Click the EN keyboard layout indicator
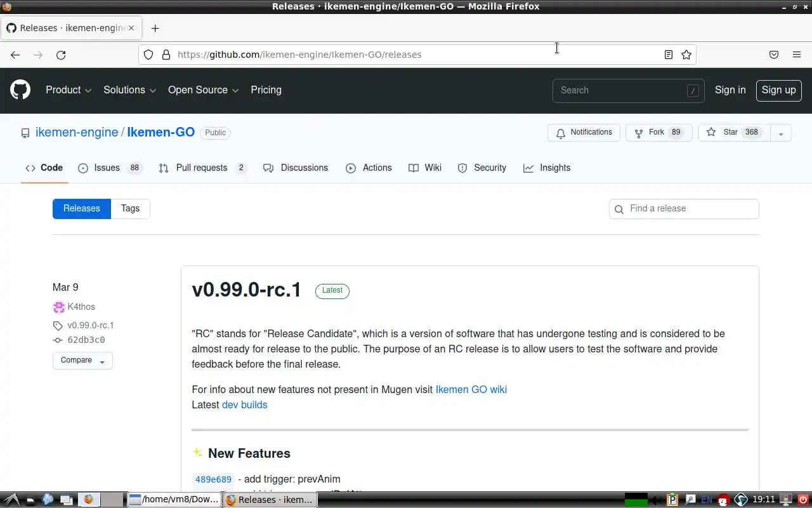 [707, 500]
